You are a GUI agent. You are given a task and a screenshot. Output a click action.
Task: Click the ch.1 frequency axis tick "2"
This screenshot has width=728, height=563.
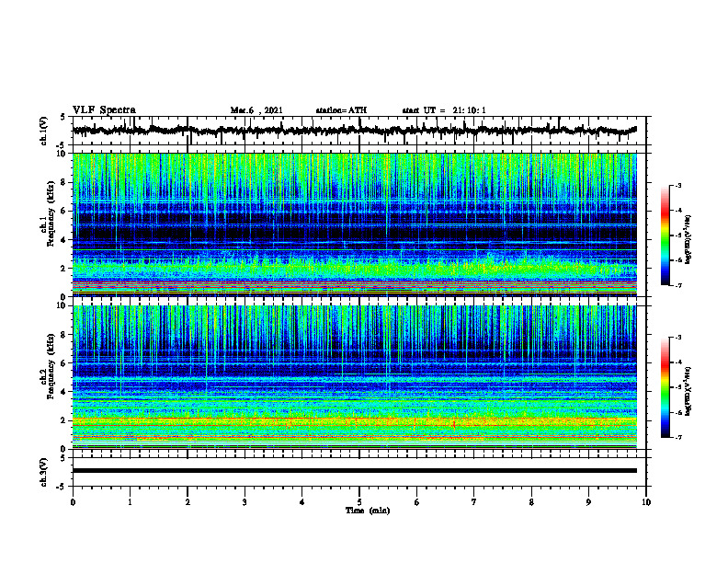point(64,269)
